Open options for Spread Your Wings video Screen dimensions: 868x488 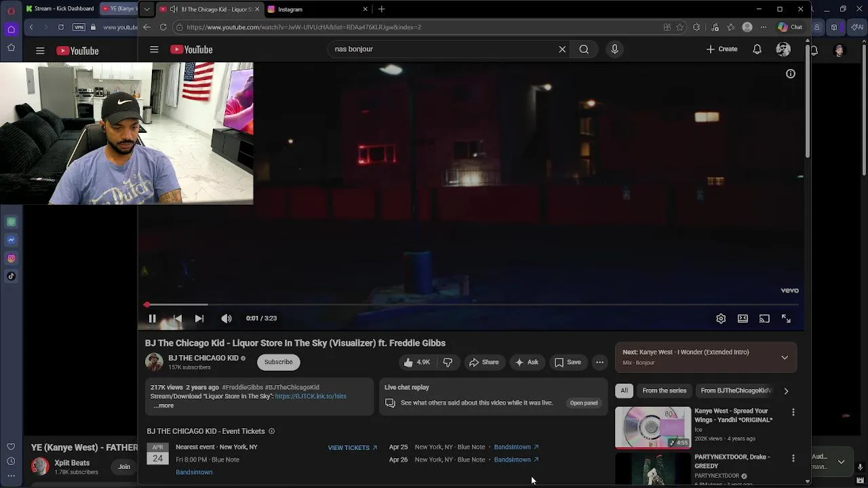tap(793, 412)
